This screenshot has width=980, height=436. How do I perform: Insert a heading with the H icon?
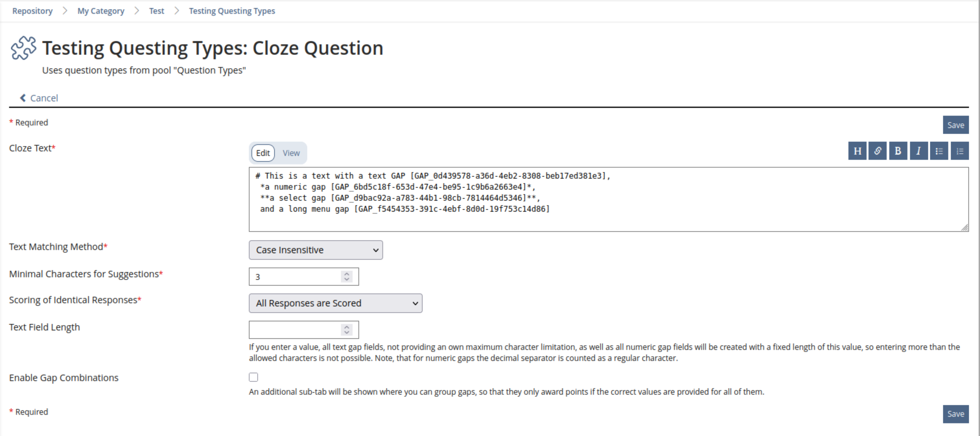coord(857,151)
